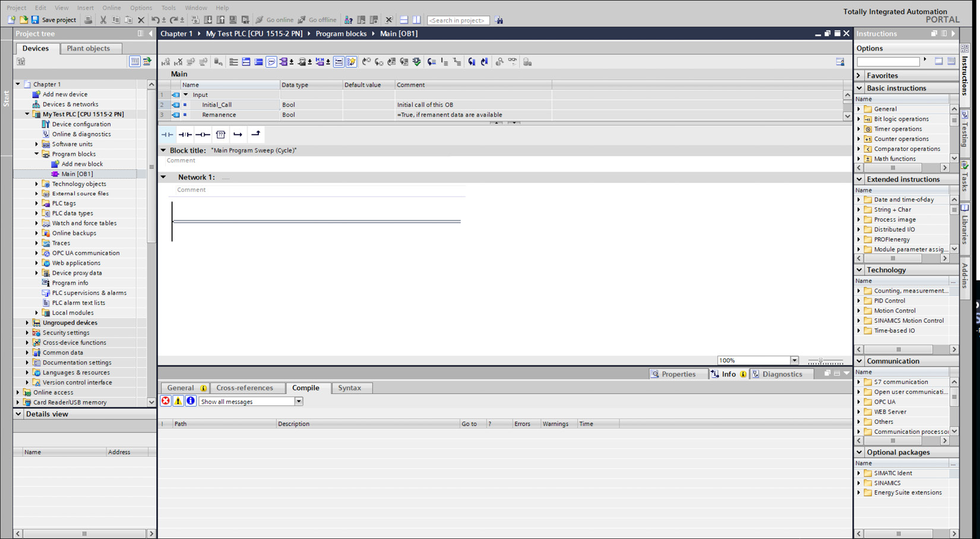Expand the Favorites section in Instructions

pyautogui.click(x=859, y=75)
